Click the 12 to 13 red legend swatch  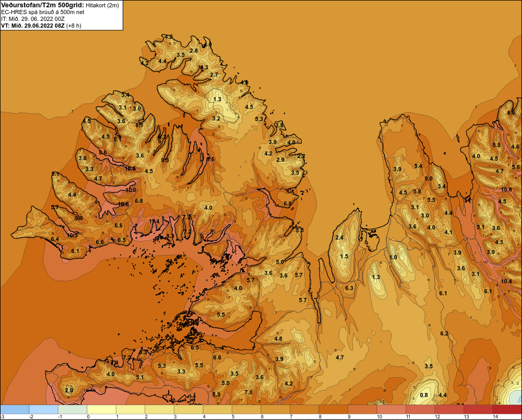pos(449,410)
